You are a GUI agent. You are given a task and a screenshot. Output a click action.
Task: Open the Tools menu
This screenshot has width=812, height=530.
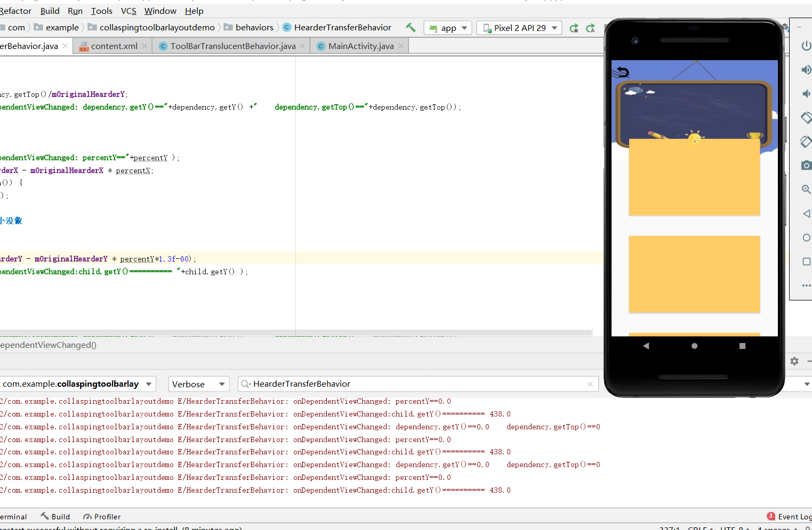102,11
